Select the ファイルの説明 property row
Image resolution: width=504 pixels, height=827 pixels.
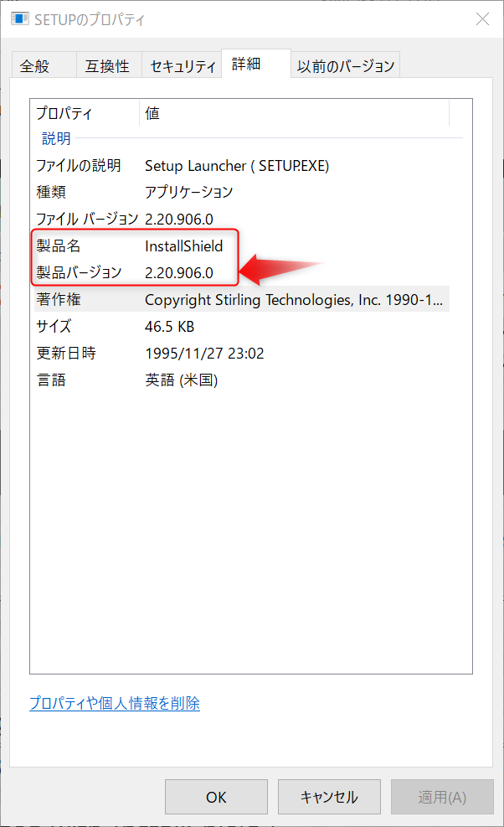coord(242,166)
